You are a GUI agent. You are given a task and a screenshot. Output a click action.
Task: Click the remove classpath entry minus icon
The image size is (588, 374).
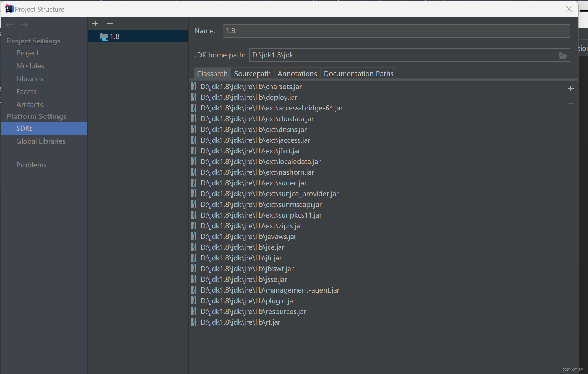tap(571, 103)
